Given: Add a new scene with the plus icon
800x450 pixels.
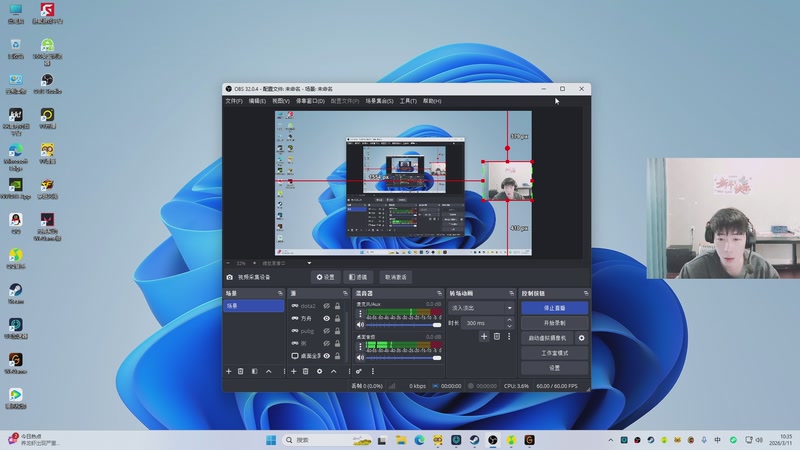Looking at the screenshot, I should (229, 371).
